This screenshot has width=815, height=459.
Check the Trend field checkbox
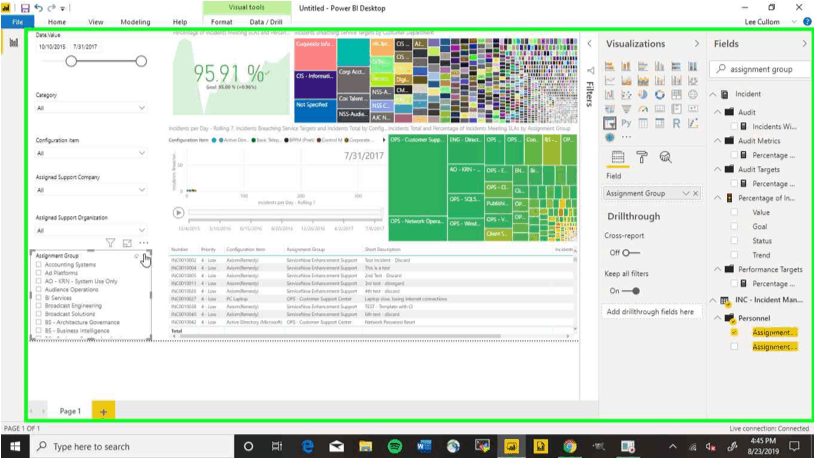coord(734,255)
